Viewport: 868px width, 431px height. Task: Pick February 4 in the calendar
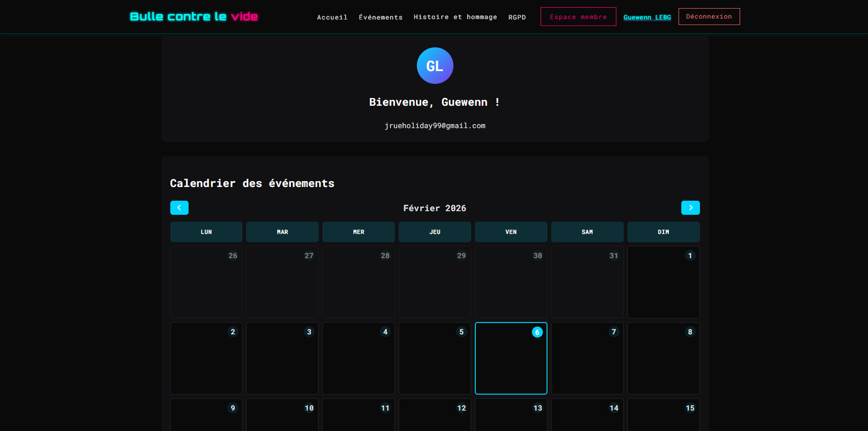click(358, 358)
